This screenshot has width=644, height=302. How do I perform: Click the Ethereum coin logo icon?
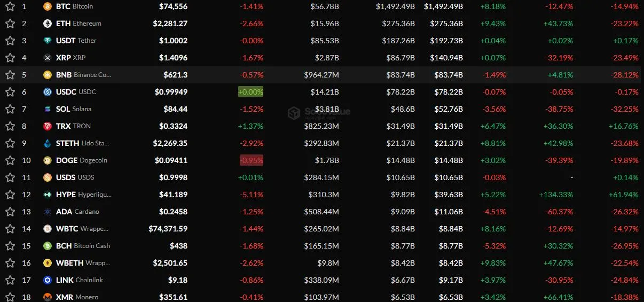click(x=48, y=24)
